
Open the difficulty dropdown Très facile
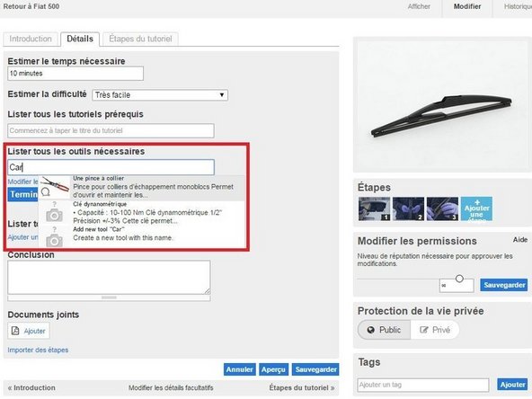point(160,95)
